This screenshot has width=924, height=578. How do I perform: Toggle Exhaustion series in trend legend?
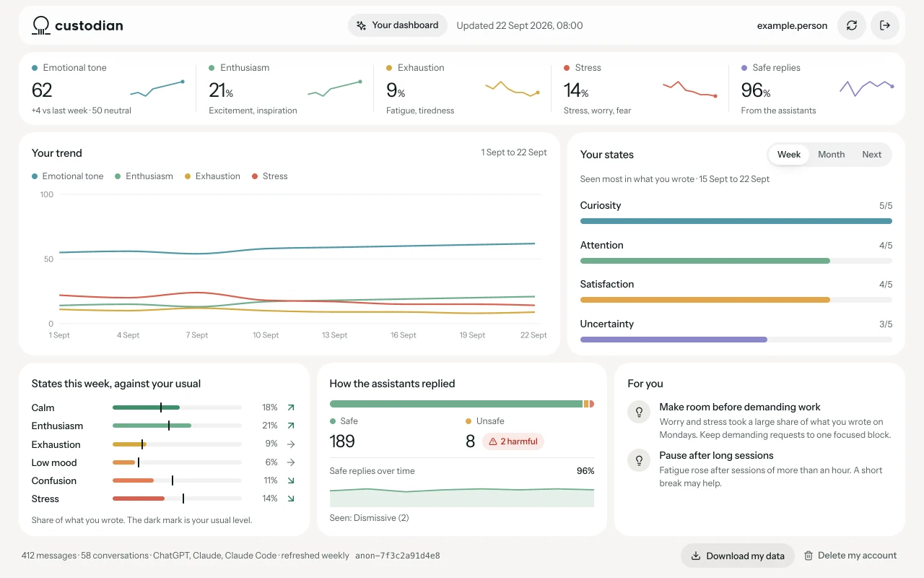pos(212,176)
